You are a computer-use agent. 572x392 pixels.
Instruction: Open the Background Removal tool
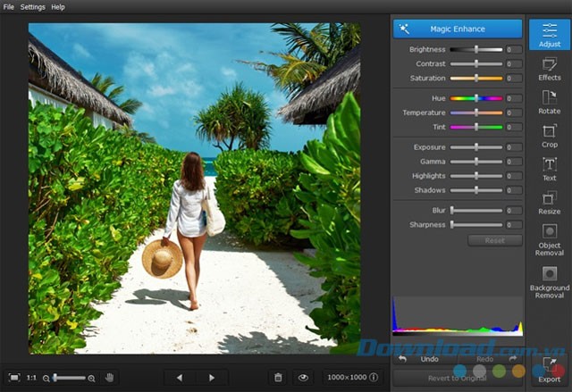click(550, 280)
